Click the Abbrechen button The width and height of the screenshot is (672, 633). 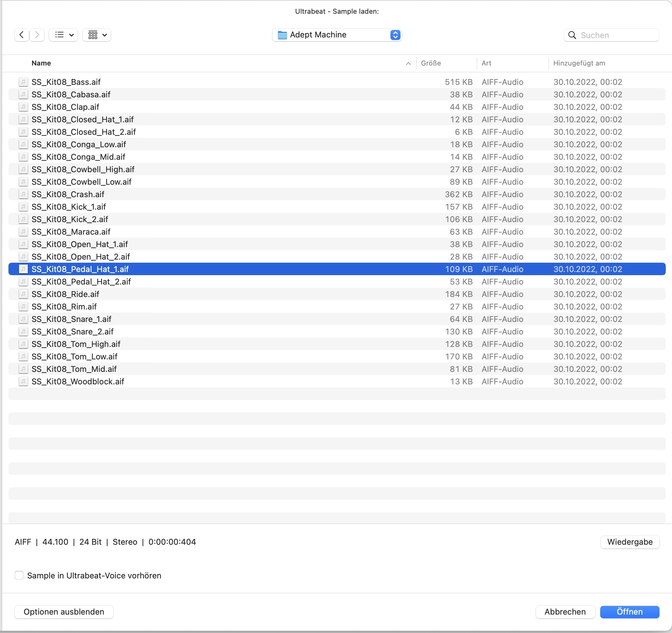pyautogui.click(x=565, y=612)
